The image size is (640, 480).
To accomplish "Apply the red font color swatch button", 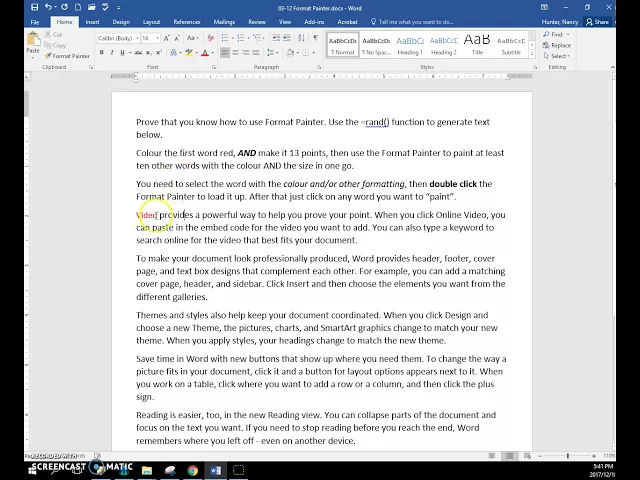I will click(205, 53).
